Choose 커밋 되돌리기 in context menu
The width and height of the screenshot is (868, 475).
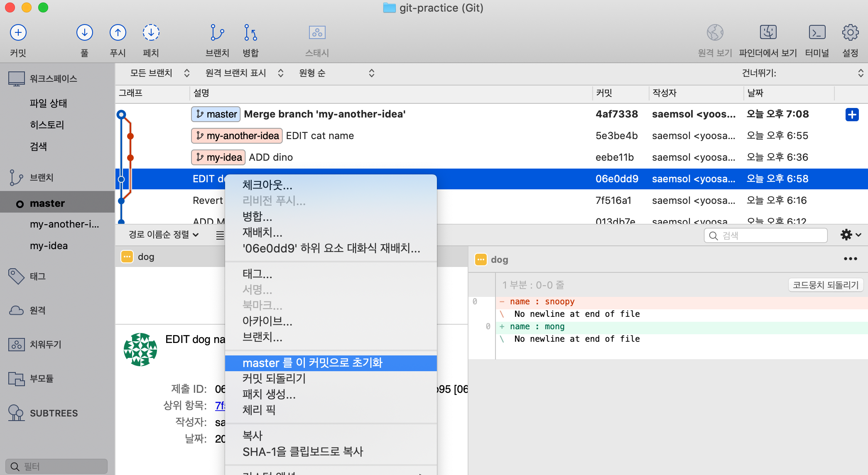coord(331,378)
